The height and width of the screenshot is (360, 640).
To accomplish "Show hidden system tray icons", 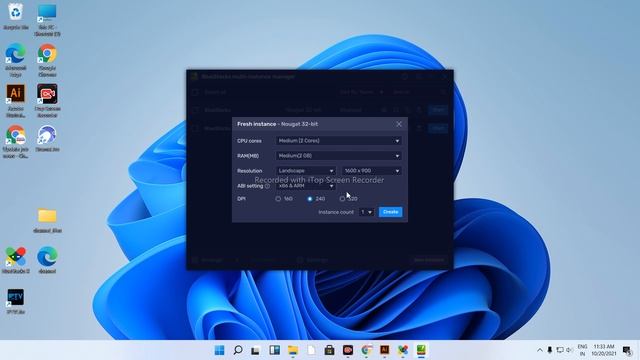I will pos(540,350).
